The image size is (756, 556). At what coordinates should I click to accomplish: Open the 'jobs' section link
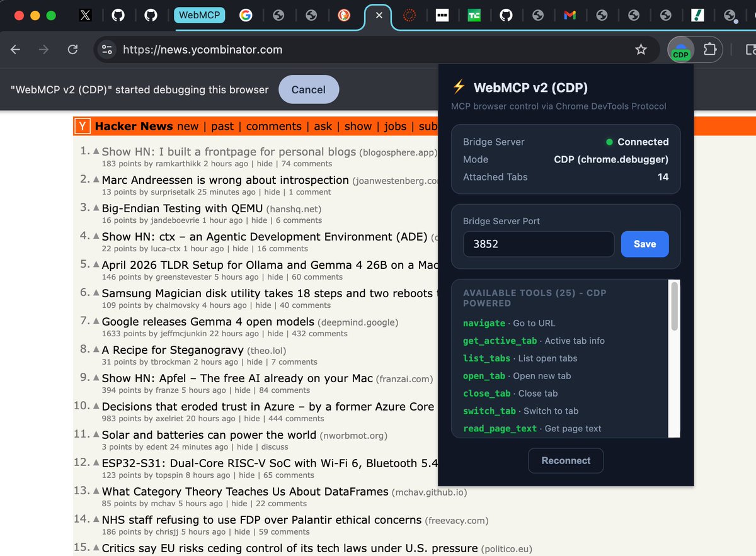click(396, 127)
